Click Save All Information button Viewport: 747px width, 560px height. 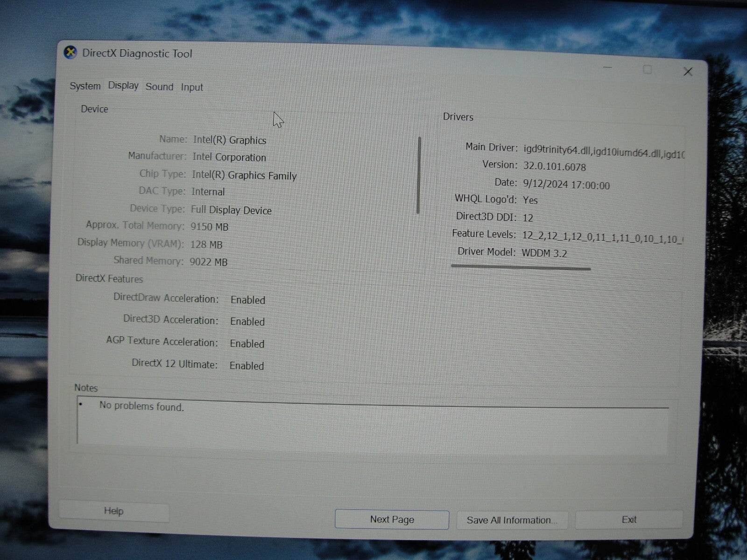[x=512, y=520]
